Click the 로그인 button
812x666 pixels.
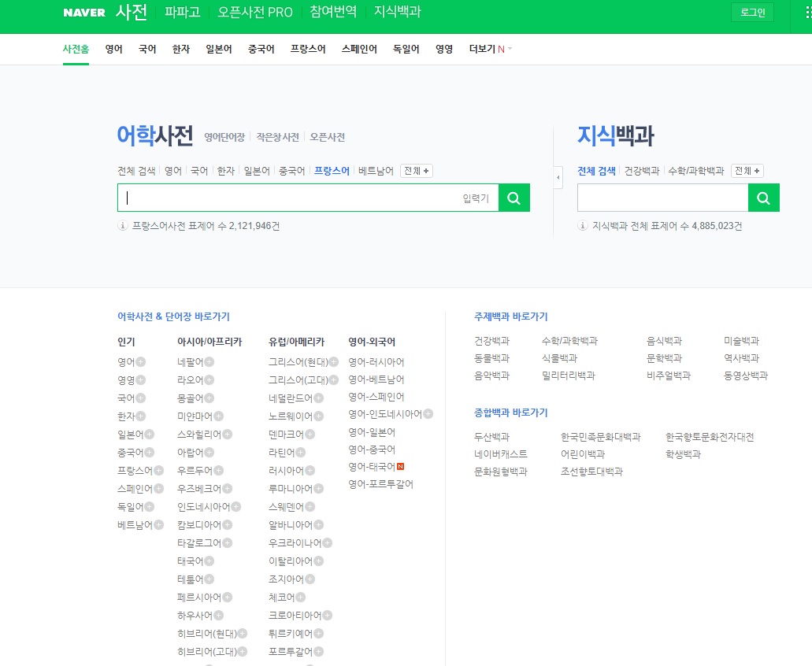pos(752,13)
